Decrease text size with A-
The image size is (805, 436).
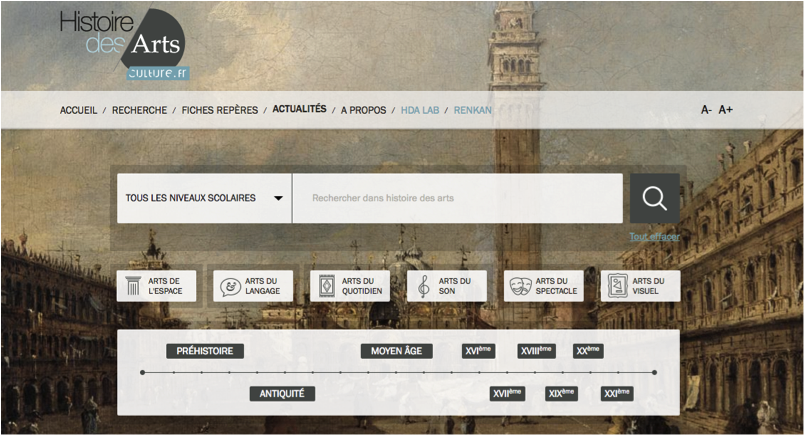click(706, 109)
